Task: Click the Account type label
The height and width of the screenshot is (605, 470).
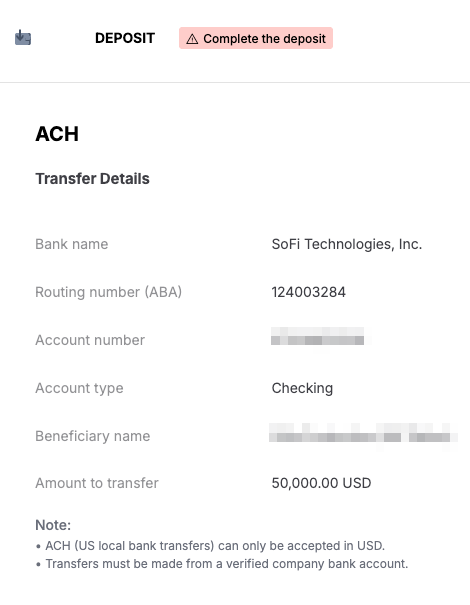Action: [x=79, y=388]
